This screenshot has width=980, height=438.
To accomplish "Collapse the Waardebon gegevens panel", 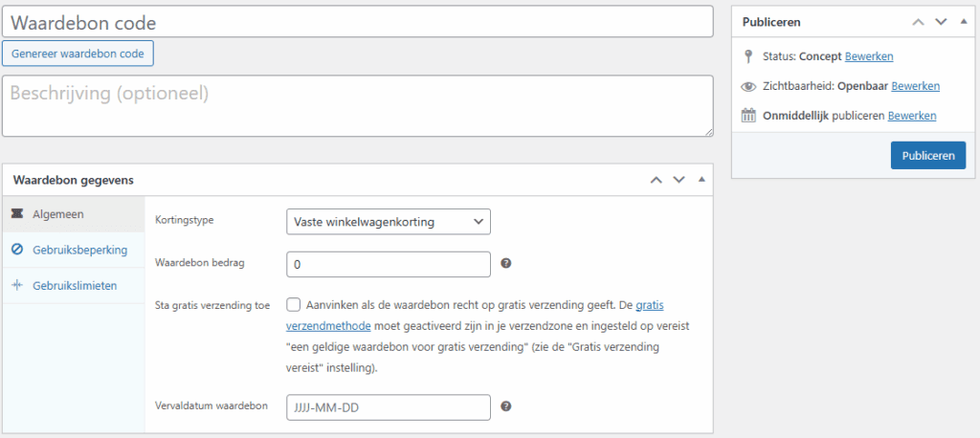I will 701,180.
